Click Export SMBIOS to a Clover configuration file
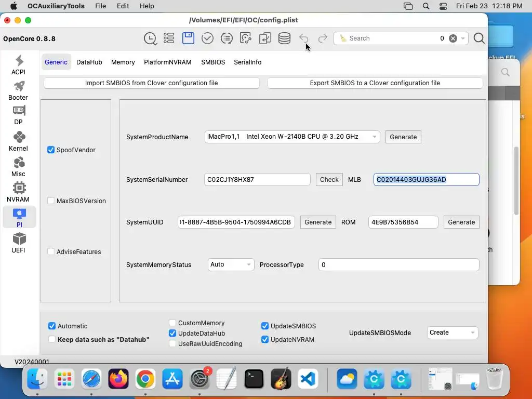 [375, 83]
